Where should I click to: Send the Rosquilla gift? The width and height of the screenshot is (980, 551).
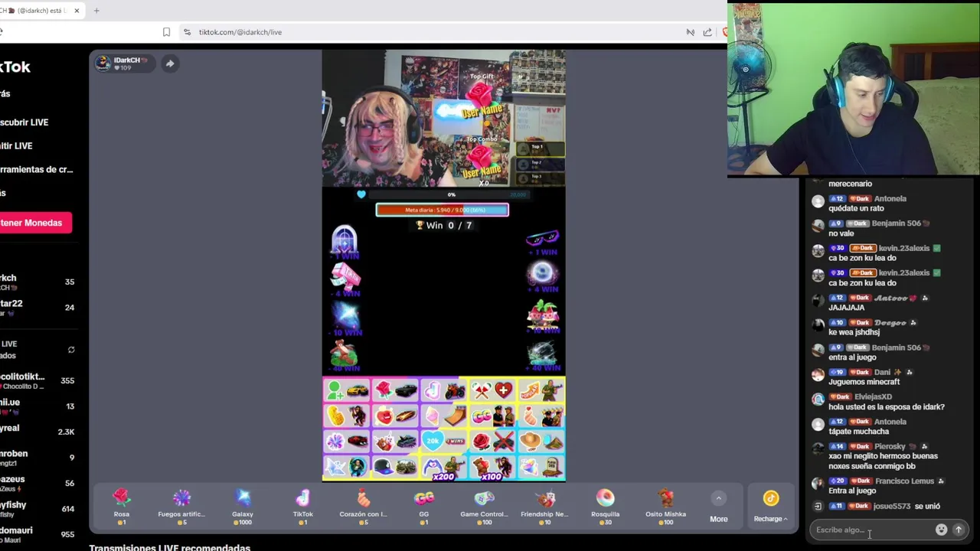(605, 507)
